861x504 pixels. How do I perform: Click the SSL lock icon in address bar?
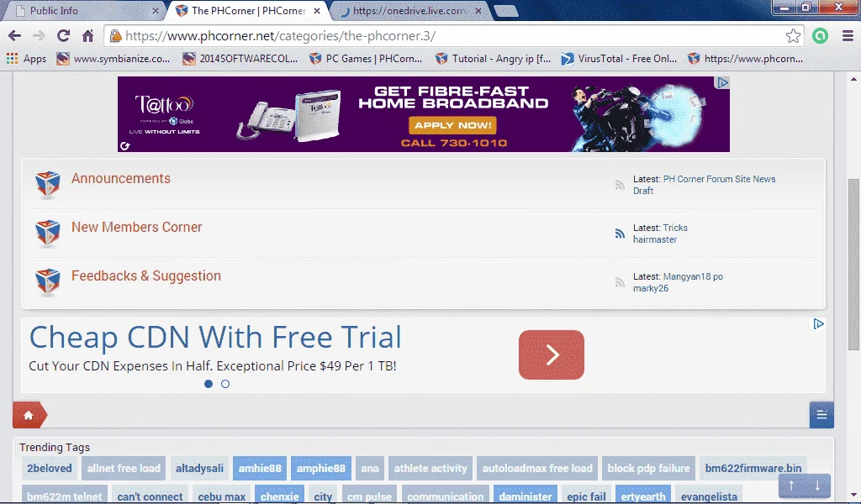point(115,36)
